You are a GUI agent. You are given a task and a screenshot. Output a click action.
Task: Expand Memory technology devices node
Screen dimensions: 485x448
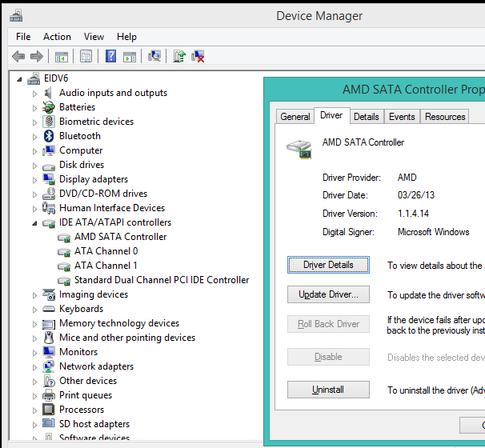(x=34, y=324)
